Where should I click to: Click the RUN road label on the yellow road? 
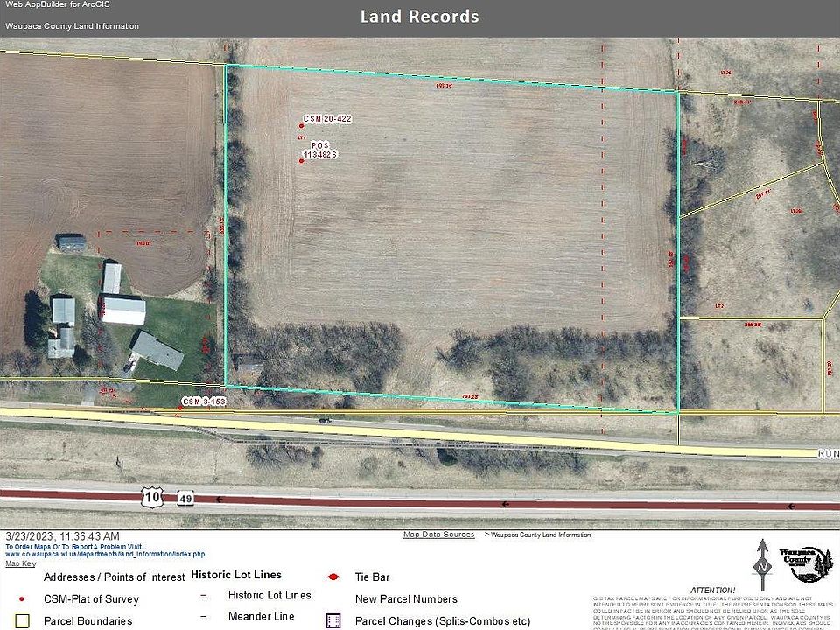(829, 454)
